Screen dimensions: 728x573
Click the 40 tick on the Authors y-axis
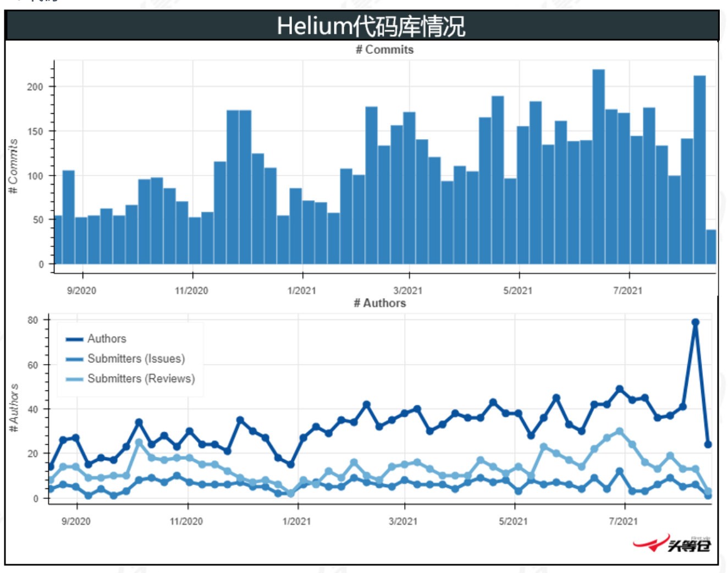pos(33,409)
